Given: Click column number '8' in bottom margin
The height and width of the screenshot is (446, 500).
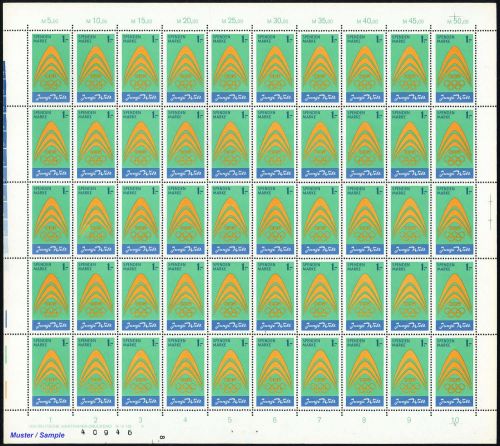Looking at the screenshot, I should coord(364,420).
